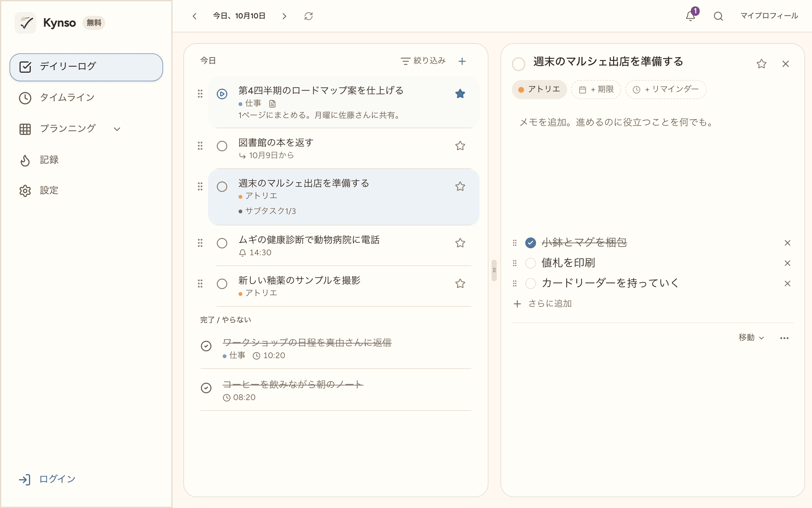
Task: Click さらに追加 to add subtask
Action: [x=543, y=304]
